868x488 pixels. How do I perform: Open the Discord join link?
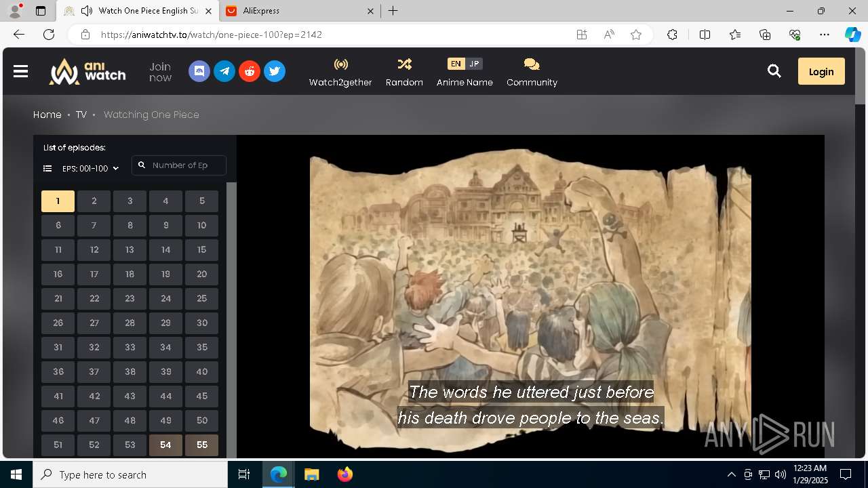point(199,71)
